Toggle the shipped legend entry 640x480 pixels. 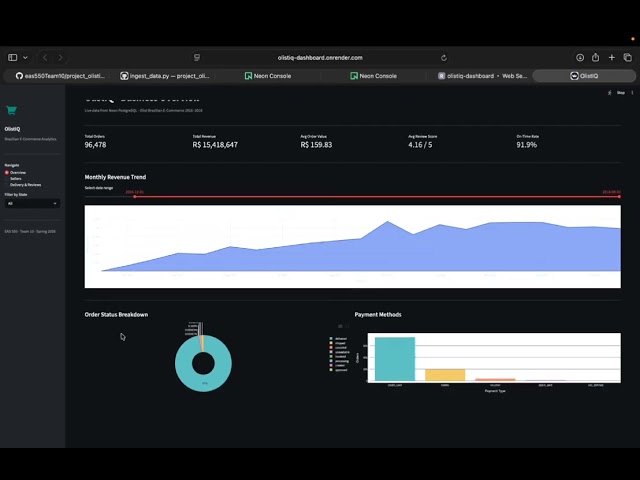pyautogui.click(x=338, y=343)
